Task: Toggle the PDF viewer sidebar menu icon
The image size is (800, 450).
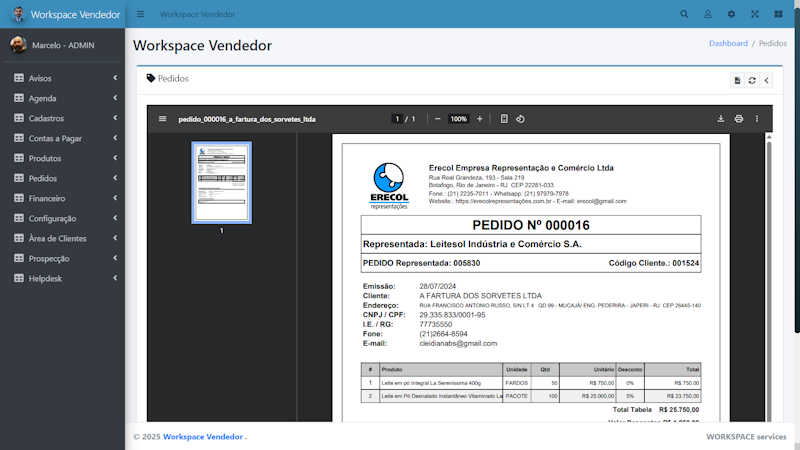Action: 162,119
